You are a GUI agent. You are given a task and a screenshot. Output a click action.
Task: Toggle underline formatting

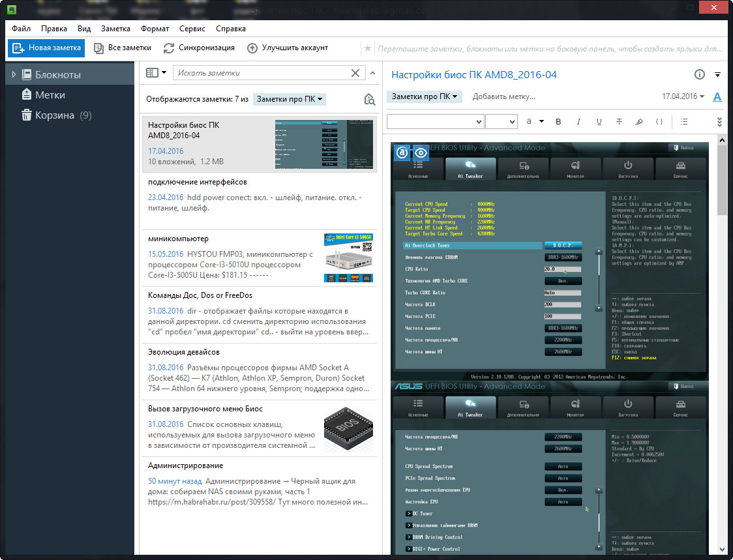click(599, 121)
